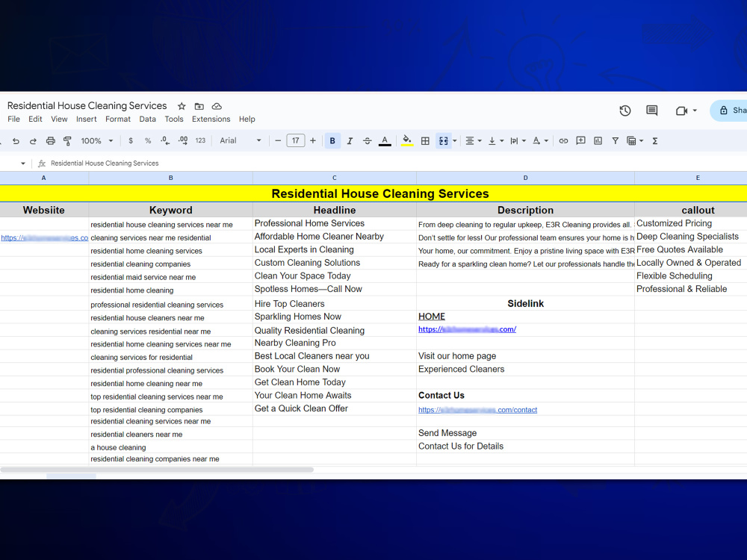Insert a chart

point(598,141)
